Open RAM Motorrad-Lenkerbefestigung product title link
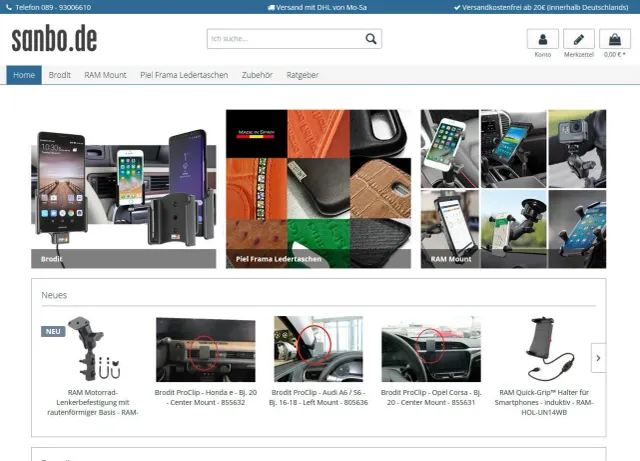The width and height of the screenshot is (640, 461). click(93, 403)
